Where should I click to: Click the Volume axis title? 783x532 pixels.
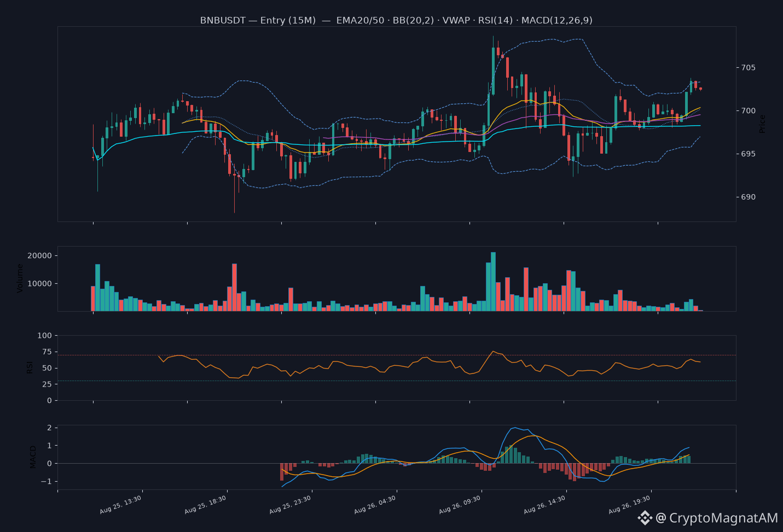click(x=20, y=278)
